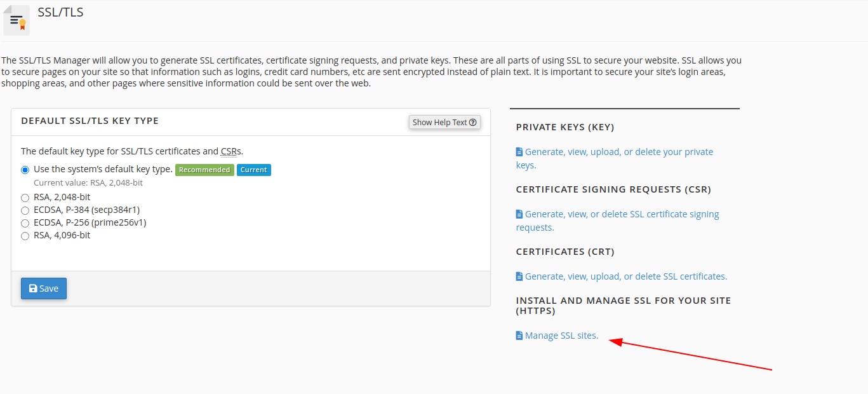Click the blue Current badge
This screenshot has width=868, height=394.
(254, 170)
